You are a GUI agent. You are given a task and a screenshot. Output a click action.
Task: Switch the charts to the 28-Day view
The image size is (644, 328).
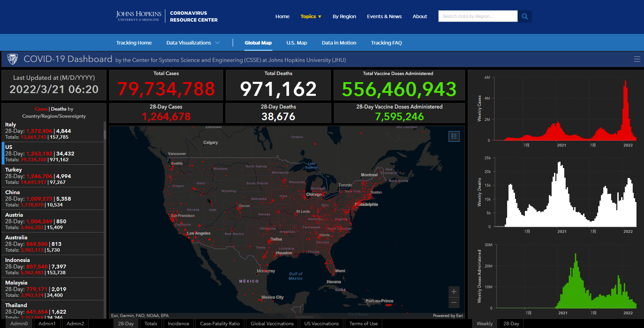511,324
